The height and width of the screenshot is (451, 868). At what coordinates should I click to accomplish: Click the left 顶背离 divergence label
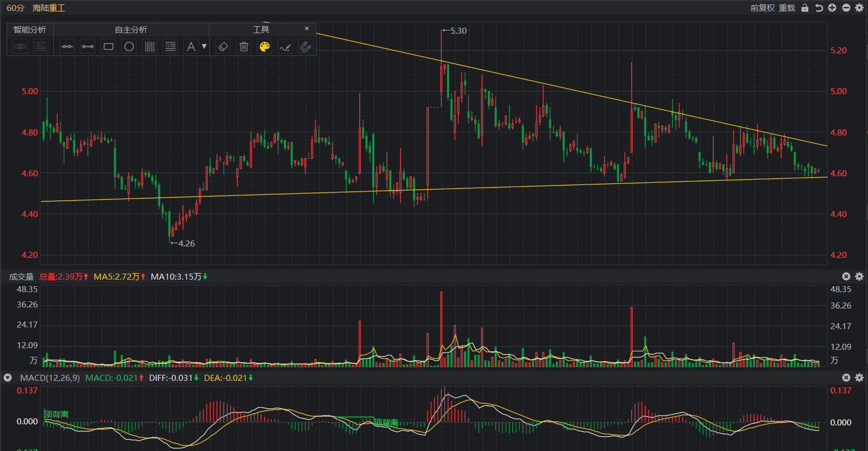[57, 415]
